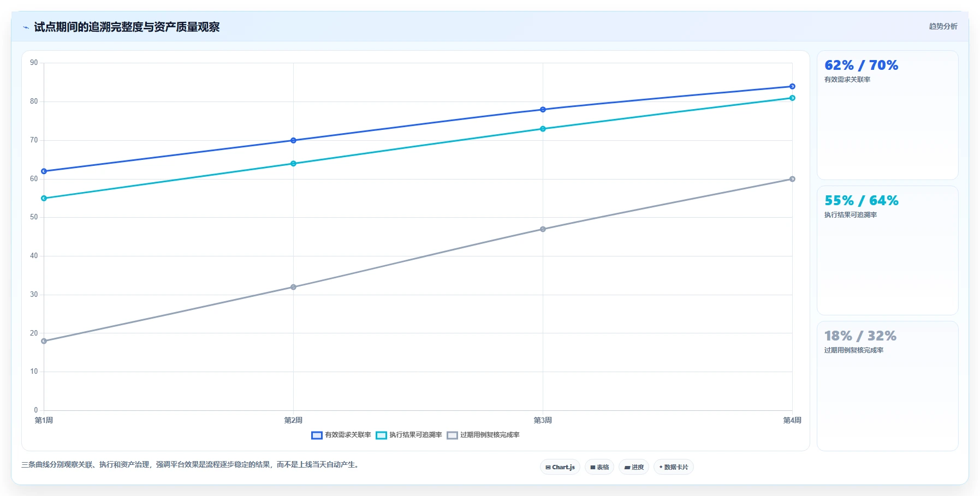The width and height of the screenshot is (980, 496).
Task: Select the 表格 chip
Action: (x=599, y=467)
